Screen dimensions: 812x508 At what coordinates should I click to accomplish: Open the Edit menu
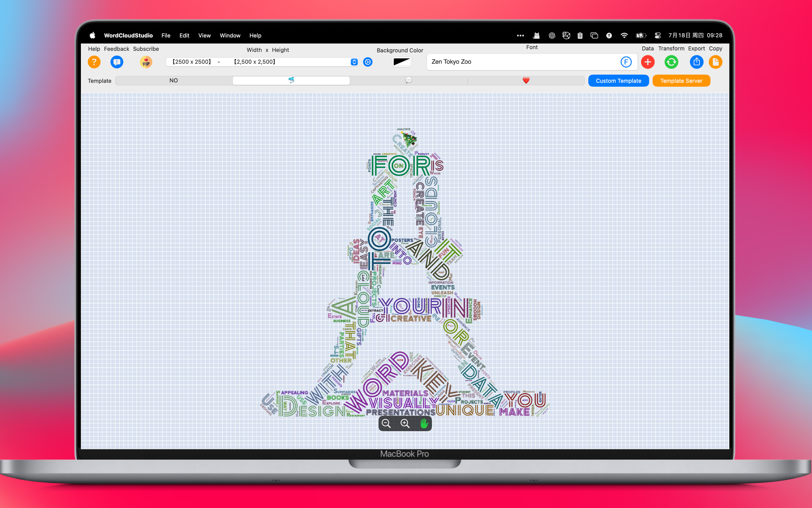click(184, 35)
